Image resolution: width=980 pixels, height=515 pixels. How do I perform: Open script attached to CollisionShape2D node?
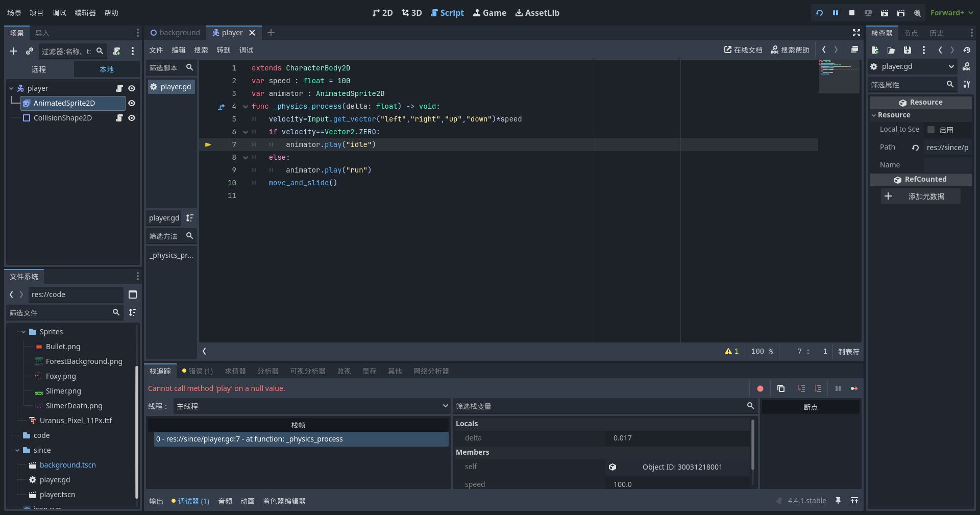[119, 118]
